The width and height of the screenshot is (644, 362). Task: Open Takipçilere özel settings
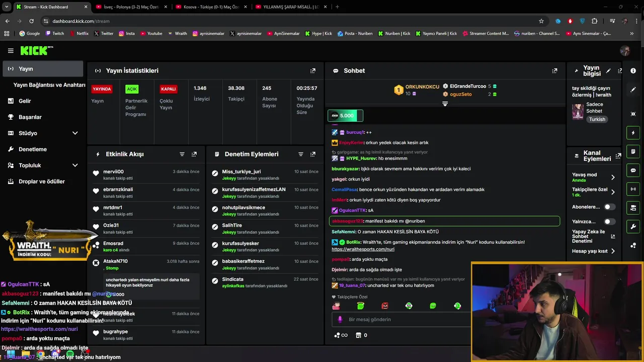(594, 192)
